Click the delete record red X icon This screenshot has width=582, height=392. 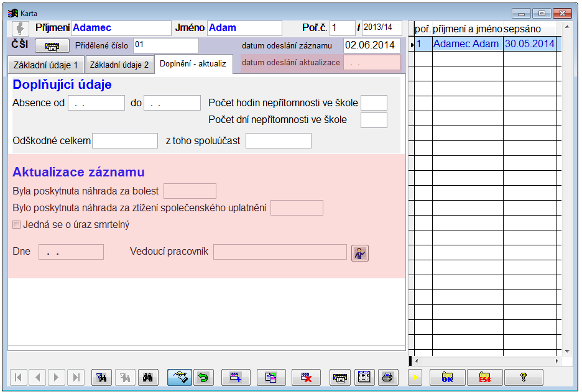305,377
